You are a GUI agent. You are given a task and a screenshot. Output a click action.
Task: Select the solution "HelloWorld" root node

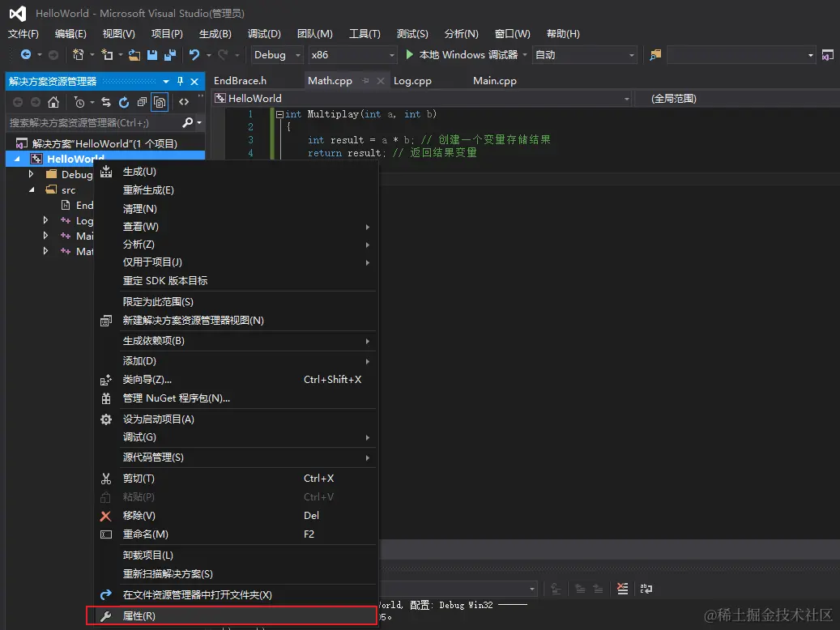point(104,143)
